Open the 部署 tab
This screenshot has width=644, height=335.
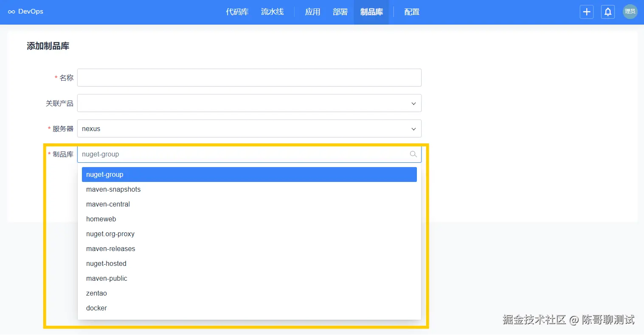340,12
